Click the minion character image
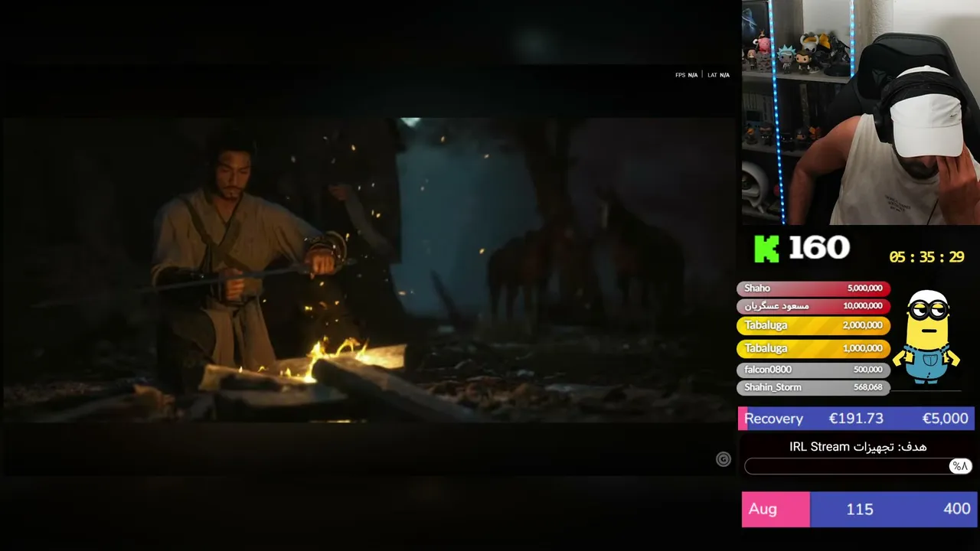Image resolution: width=980 pixels, height=551 pixels. click(x=926, y=337)
